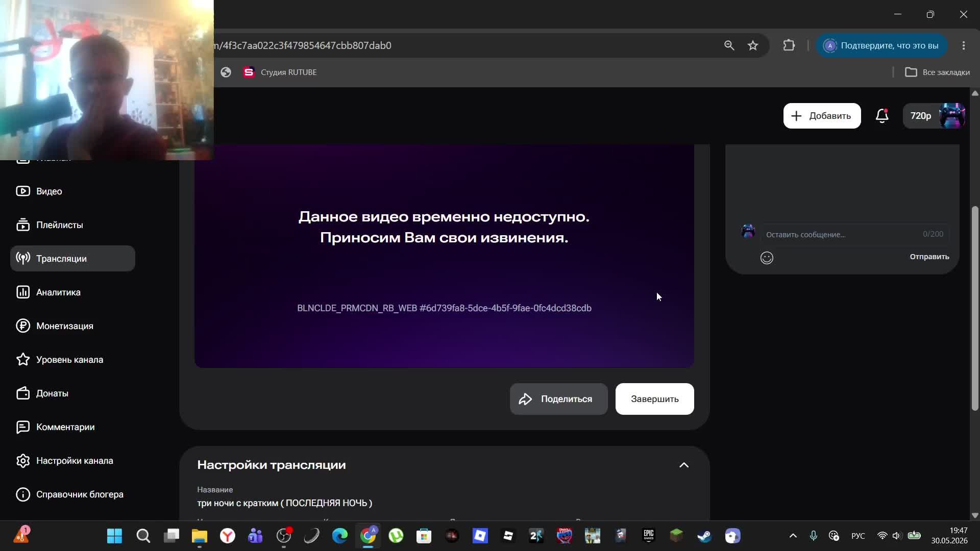Open Студия RUTUBE bookmark
980x551 pixels.
[x=280, y=72]
